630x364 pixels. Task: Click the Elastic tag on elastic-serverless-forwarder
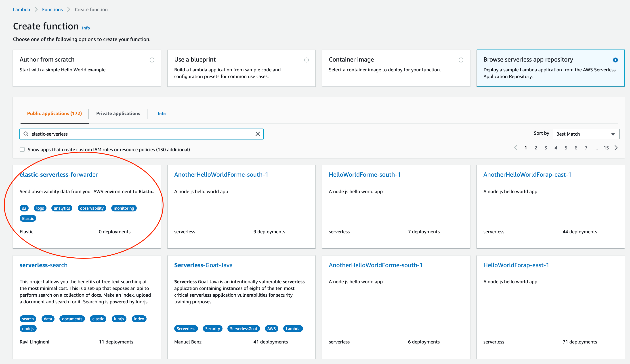[28, 218]
